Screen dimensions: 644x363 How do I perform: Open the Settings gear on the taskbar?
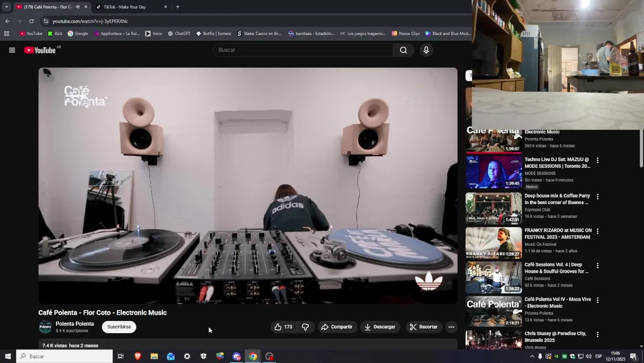(187, 356)
